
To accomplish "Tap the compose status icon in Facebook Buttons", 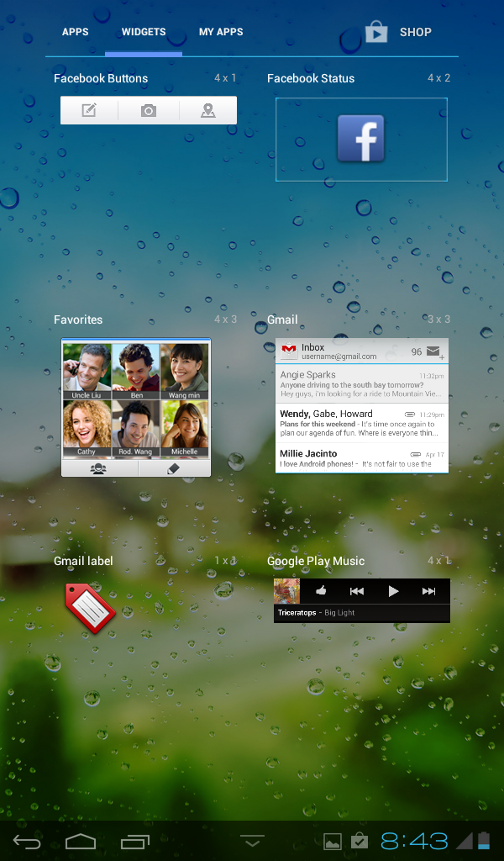I will pyautogui.click(x=89, y=110).
